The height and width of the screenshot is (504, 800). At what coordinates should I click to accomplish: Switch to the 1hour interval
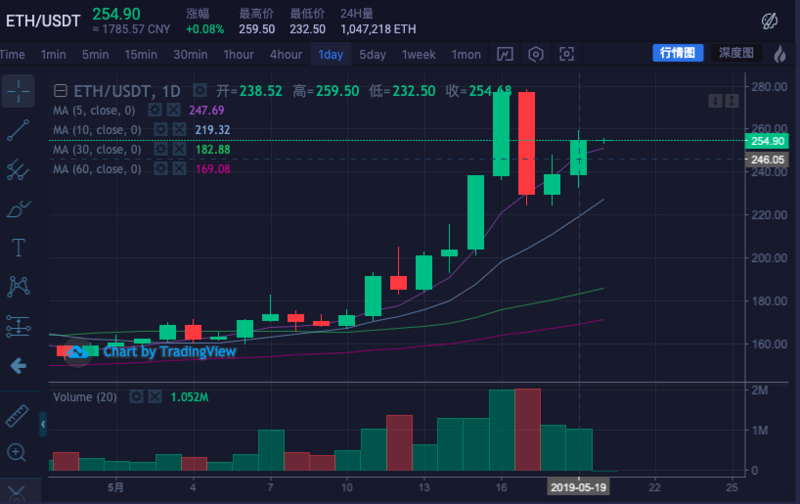coord(239,55)
